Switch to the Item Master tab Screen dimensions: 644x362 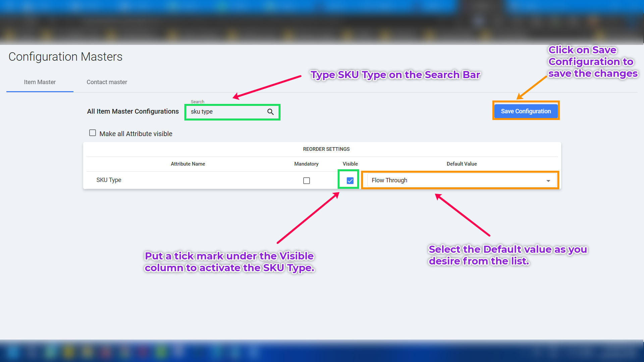[40, 82]
